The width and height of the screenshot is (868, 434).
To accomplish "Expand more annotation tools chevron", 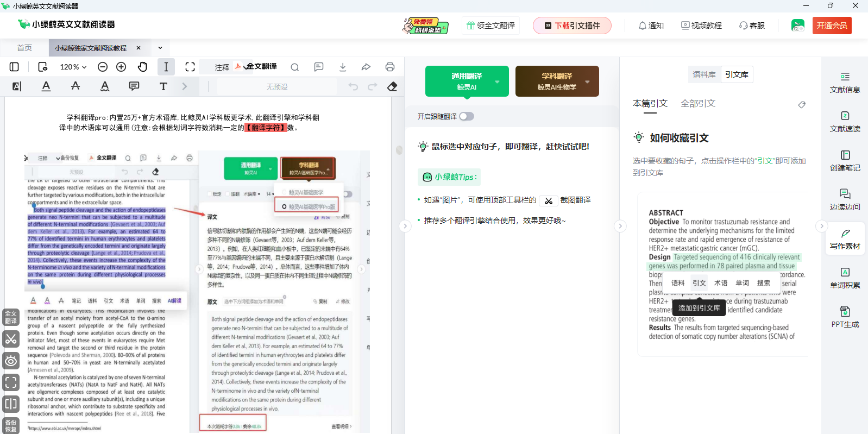I will pyautogui.click(x=185, y=86).
